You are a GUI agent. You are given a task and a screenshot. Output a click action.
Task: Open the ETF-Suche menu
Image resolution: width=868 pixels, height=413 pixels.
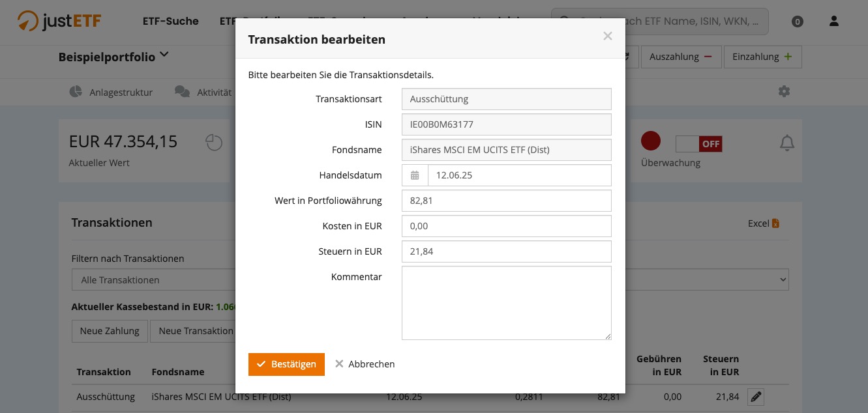(170, 21)
